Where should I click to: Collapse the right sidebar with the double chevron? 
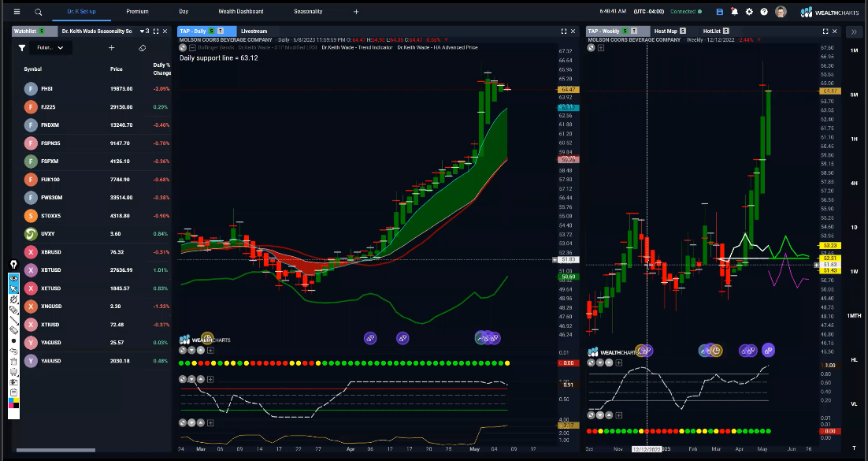click(x=854, y=32)
